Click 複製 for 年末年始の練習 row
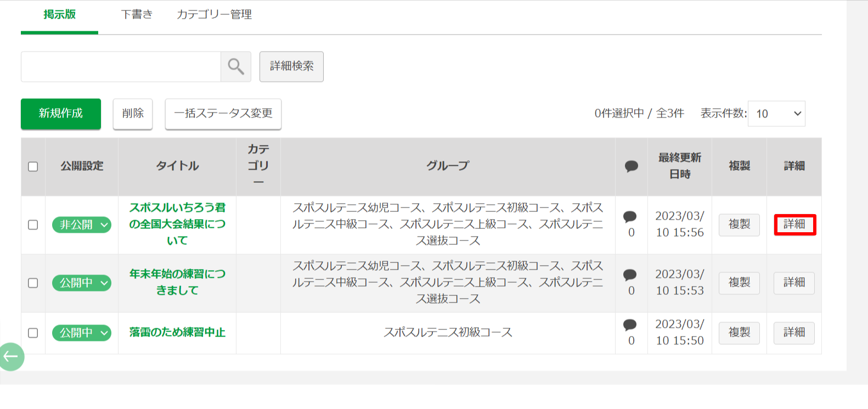This screenshot has height=409, width=868. pyautogui.click(x=739, y=283)
